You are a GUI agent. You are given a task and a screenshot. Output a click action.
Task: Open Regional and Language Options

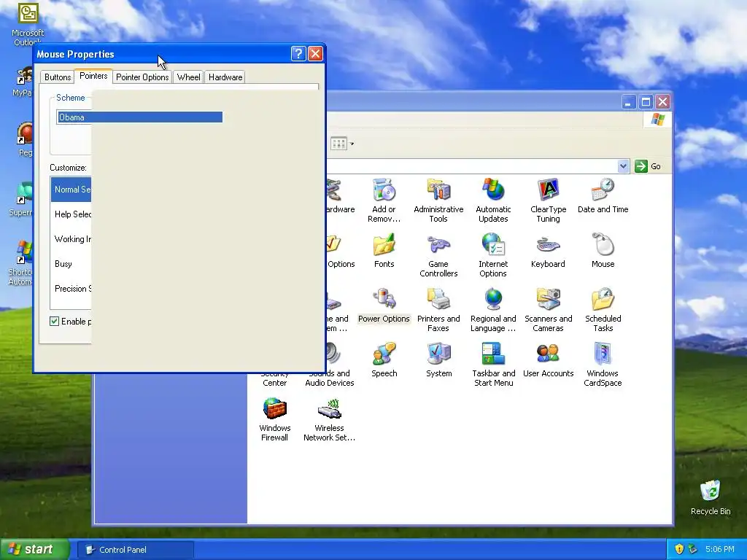tap(493, 310)
